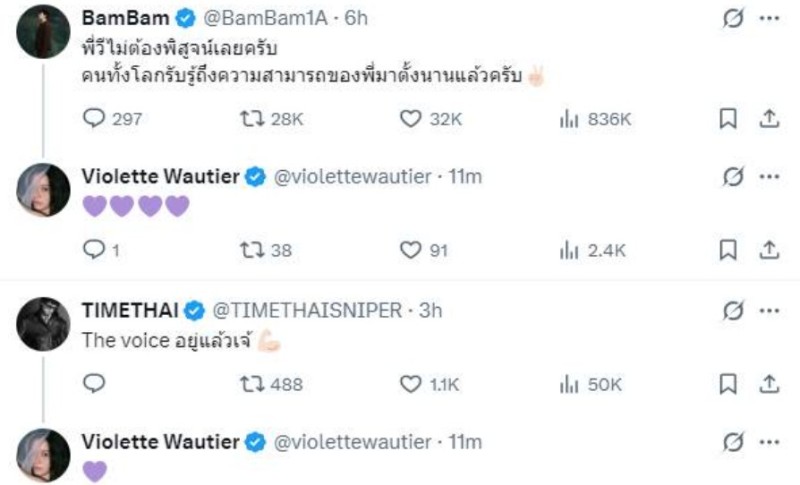800x485 pixels.
Task: Open the @TIMETHAISNIPER profile link
Action: 322,310
